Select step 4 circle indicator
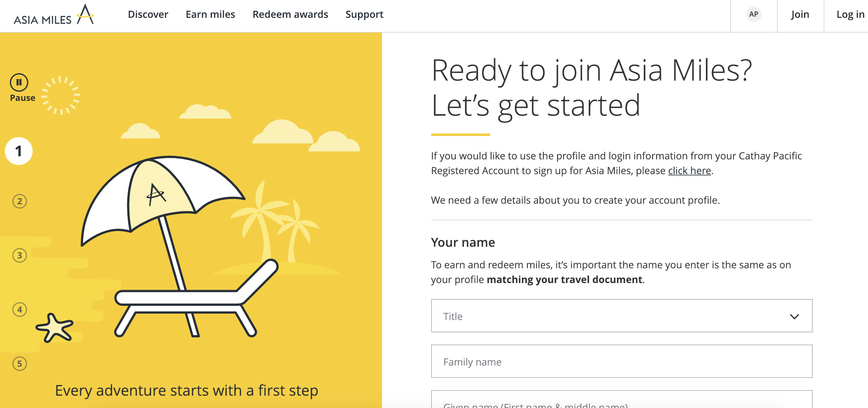Viewport: 868px width, 408px height. point(20,310)
